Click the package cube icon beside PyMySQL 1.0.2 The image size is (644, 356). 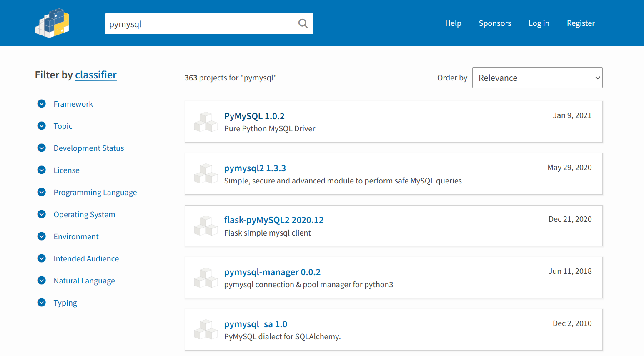pyautogui.click(x=205, y=122)
